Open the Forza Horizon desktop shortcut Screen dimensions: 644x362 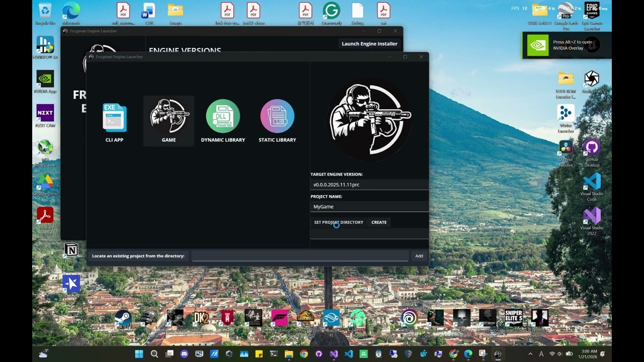(x=279, y=321)
